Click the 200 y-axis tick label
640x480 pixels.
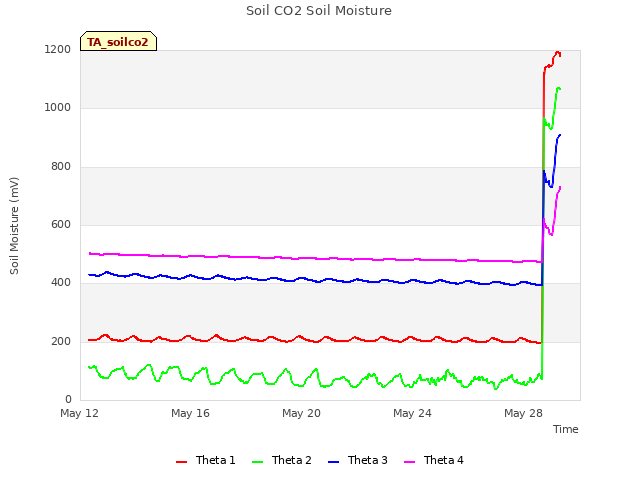61,341
